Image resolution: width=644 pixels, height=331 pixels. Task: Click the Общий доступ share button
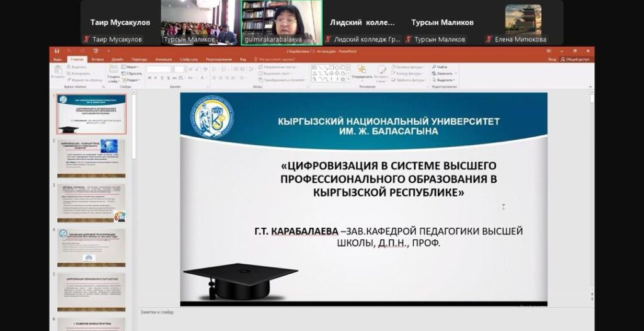point(575,59)
